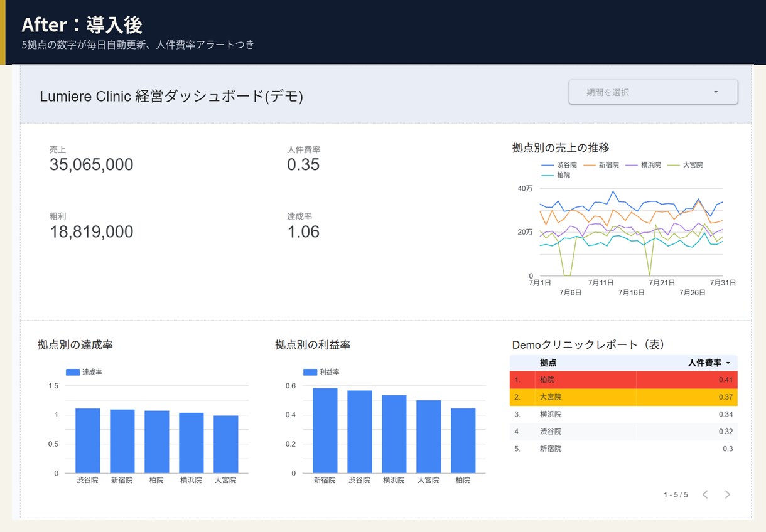Click the Lumiere Clinic 経営ダッシュボード(デモ) title
766x532 pixels.
click(x=171, y=96)
